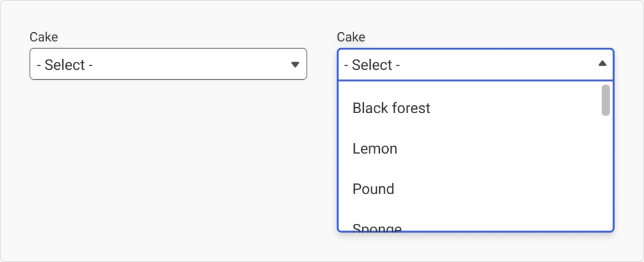Click the scrollbar track below the thumb
Screen dimensions: 644x262
tap(605, 172)
